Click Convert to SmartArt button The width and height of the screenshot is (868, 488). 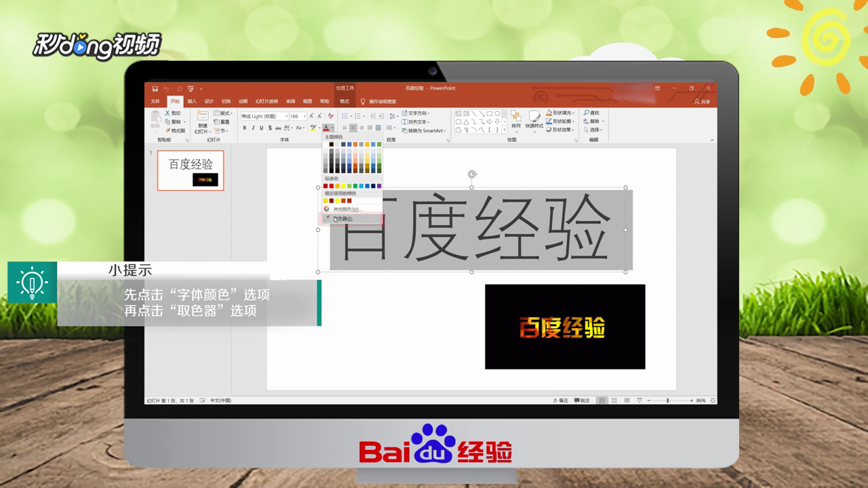point(425,131)
